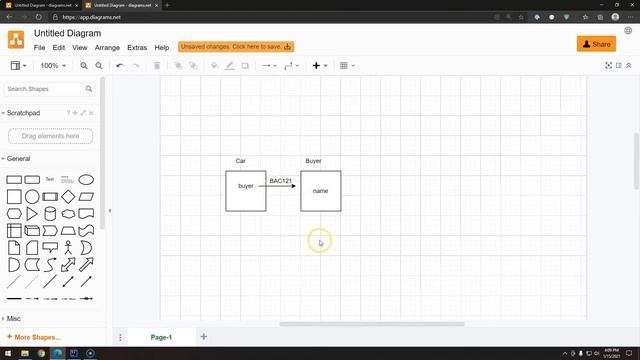The height and width of the screenshot is (360, 640).
Task: Select the rectangle shape in General
Action: [x=14, y=180]
